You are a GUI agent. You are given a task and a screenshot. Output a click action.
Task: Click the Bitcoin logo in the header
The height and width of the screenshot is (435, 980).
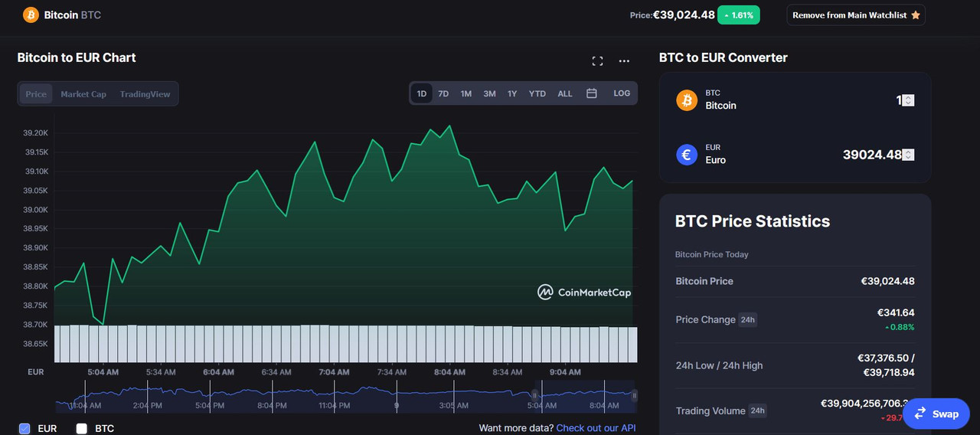point(31,15)
